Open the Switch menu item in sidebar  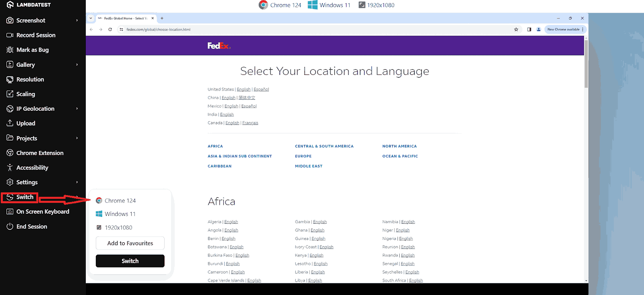point(20,197)
